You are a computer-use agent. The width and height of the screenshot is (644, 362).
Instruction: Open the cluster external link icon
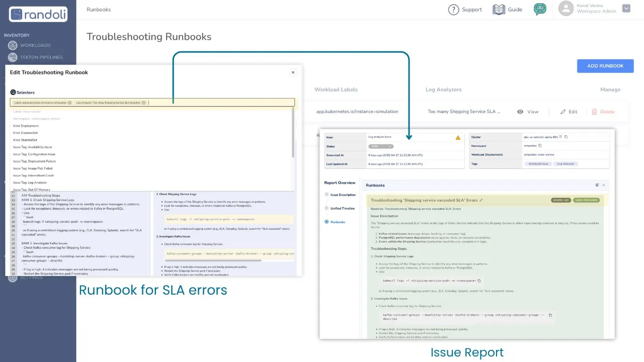tap(560, 137)
